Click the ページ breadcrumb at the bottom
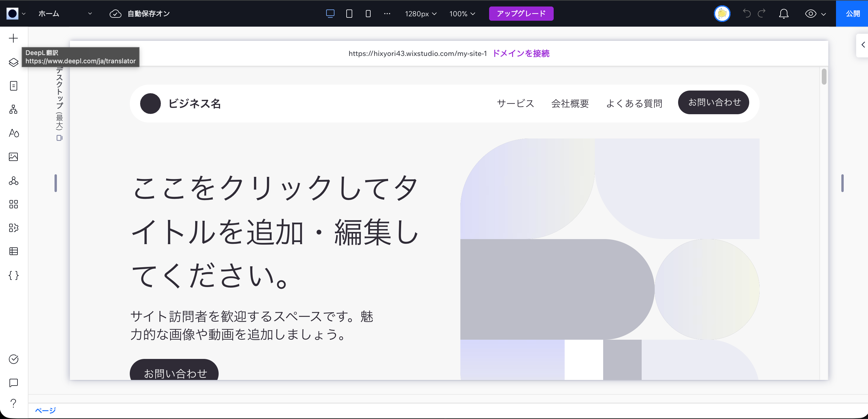This screenshot has height=419, width=868. pyautogui.click(x=45, y=410)
